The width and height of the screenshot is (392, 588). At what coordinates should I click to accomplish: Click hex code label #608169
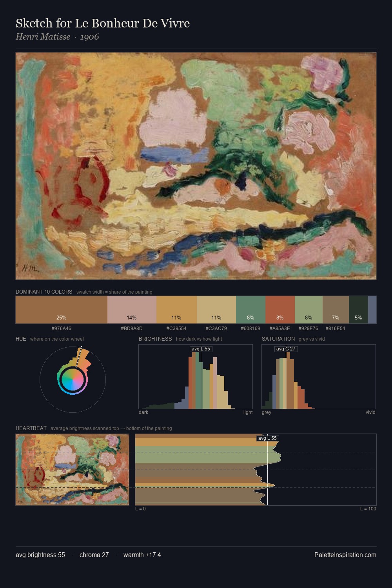250,328
